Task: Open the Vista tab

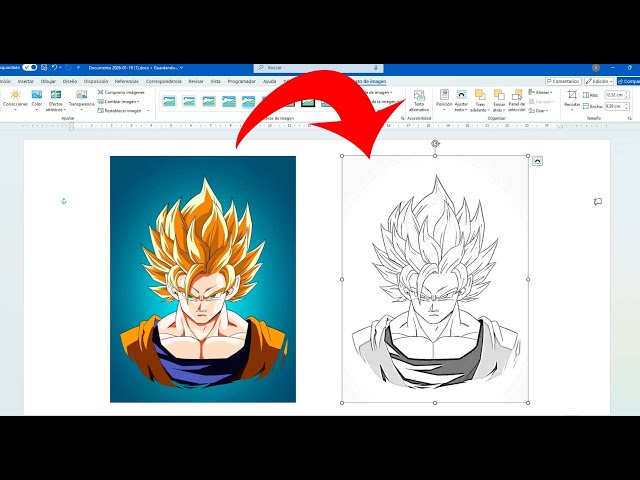Action: click(x=216, y=81)
